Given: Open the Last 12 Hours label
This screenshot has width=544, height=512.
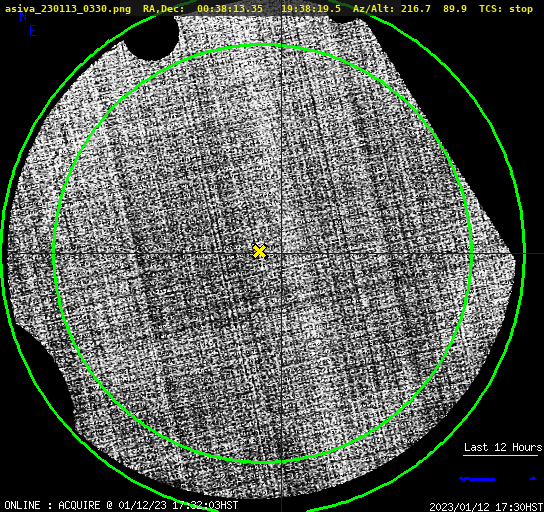Looking at the screenshot, I should coord(503,447).
